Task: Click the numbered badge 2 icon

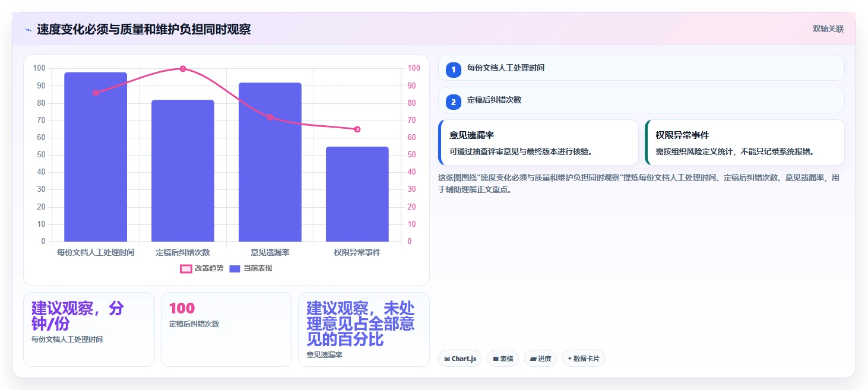Action: tap(454, 102)
